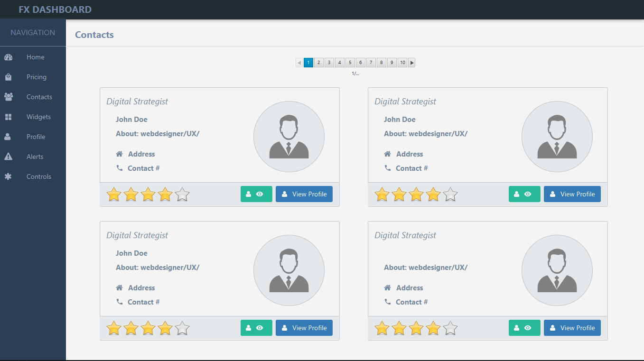This screenshot has width=644, height=361.
Task: Select the Home dashboard icon in the sidebar
Action: click(x=9, y=56)
